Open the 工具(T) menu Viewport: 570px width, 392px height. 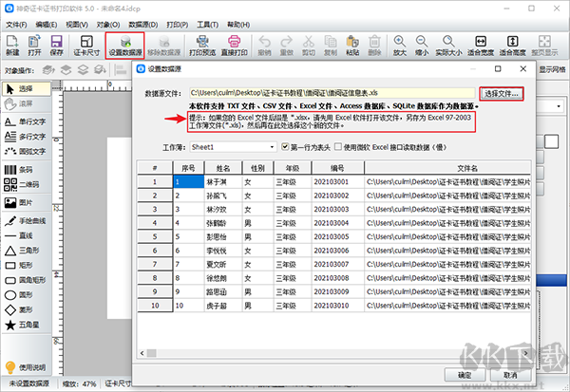point(207,25)
